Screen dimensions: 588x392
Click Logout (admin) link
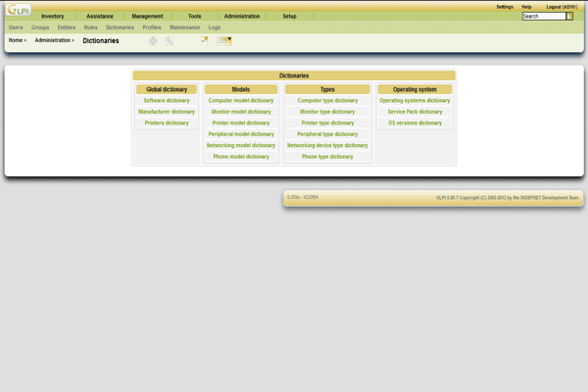[562, 7]
